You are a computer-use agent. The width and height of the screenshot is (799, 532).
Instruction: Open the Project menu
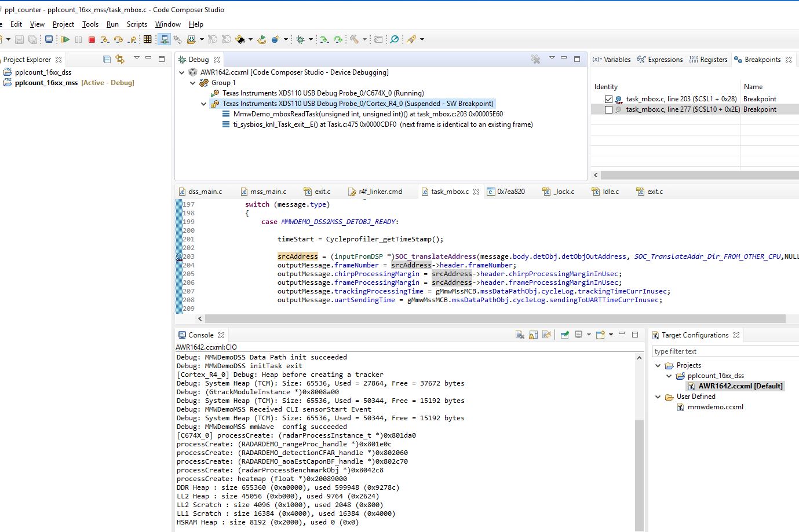coord(63,24)
